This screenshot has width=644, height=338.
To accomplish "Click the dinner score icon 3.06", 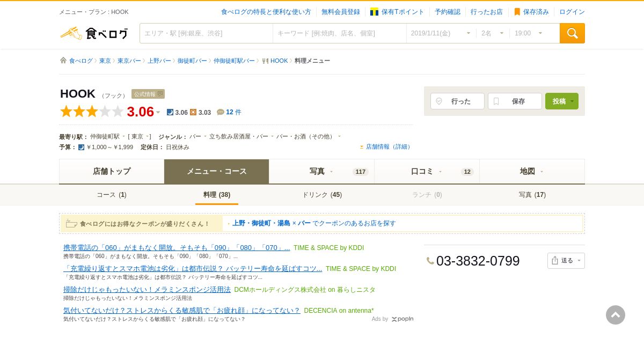I will click(x=170, y=112).
